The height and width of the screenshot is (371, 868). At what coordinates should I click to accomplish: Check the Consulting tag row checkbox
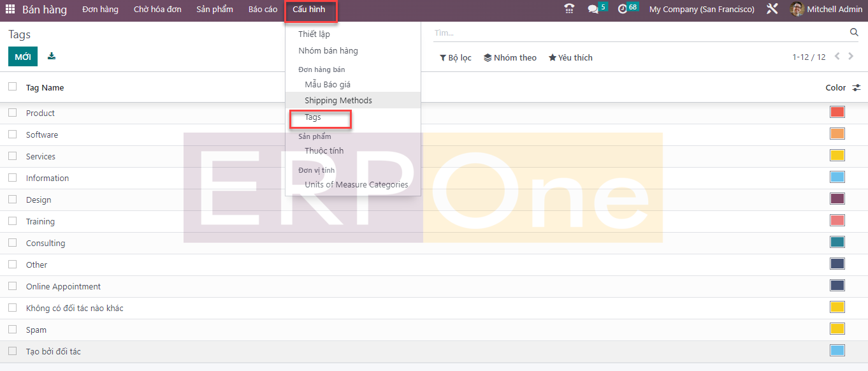point(13,243)
